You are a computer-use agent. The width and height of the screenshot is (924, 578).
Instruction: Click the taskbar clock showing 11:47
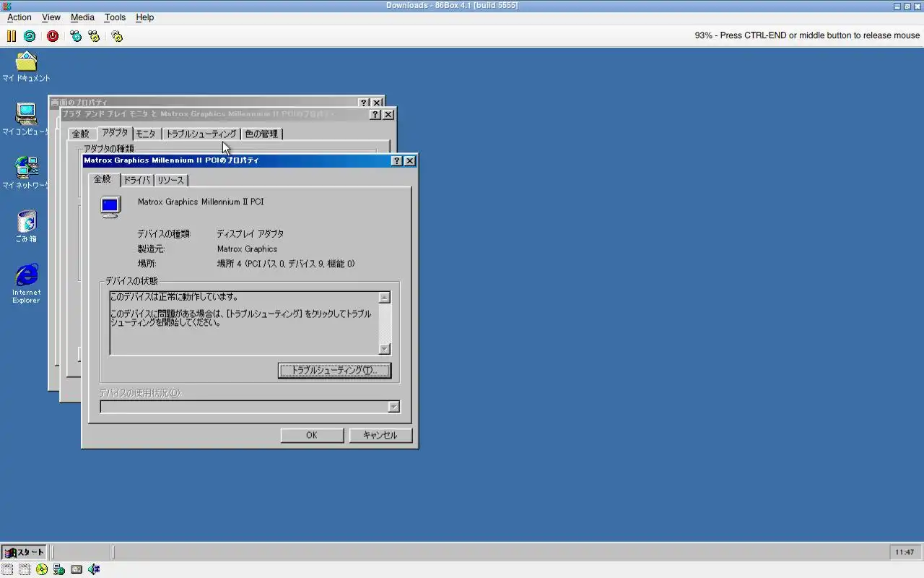tap(905, 552)
